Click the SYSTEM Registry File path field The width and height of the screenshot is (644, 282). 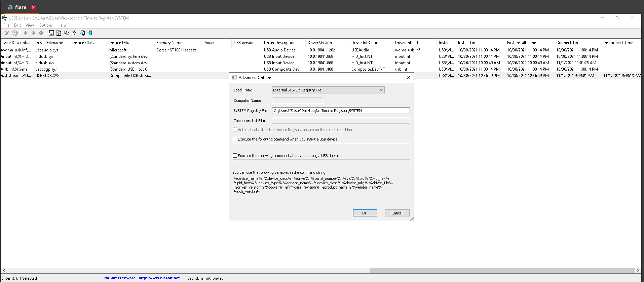coord(341,111)
